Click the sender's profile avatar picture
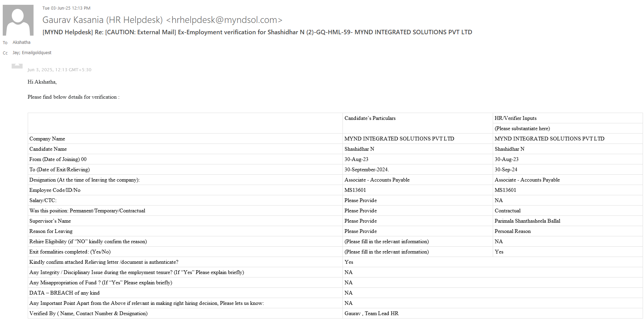Image resolution: width=644 pixels, height=322 pixels. coord(18,20)
